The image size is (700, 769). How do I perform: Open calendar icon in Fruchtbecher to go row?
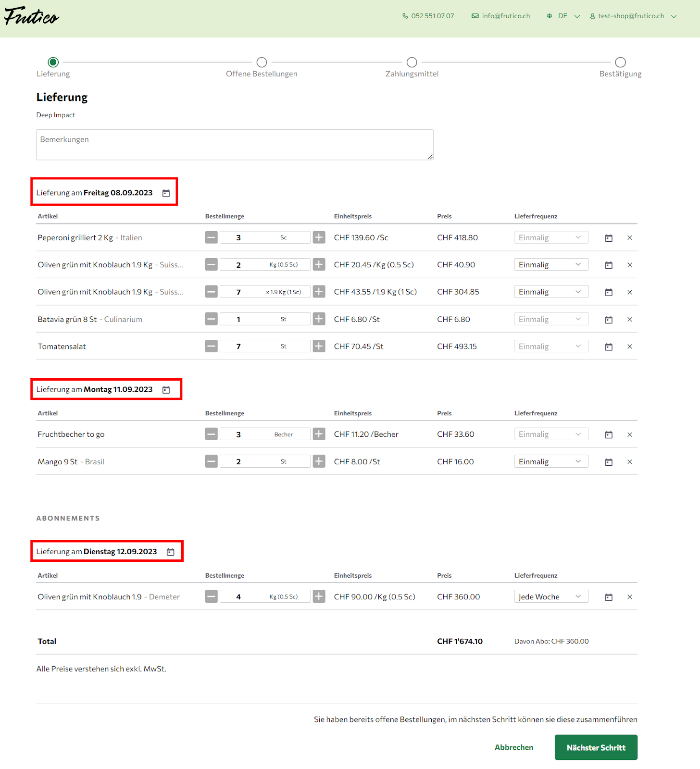[609, 434]
